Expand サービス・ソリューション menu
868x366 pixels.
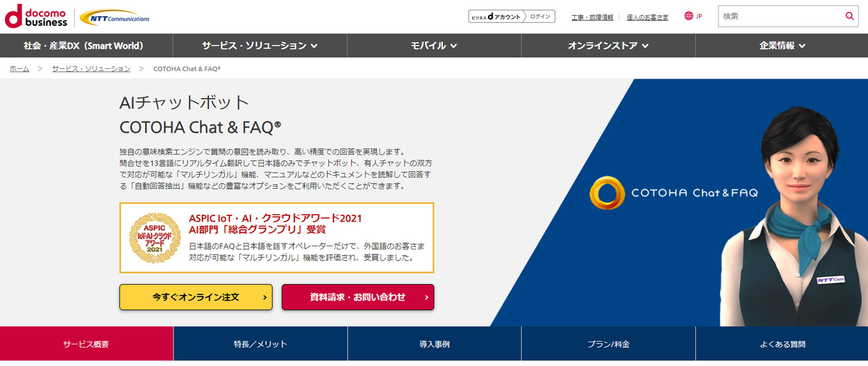click(260, 46)
